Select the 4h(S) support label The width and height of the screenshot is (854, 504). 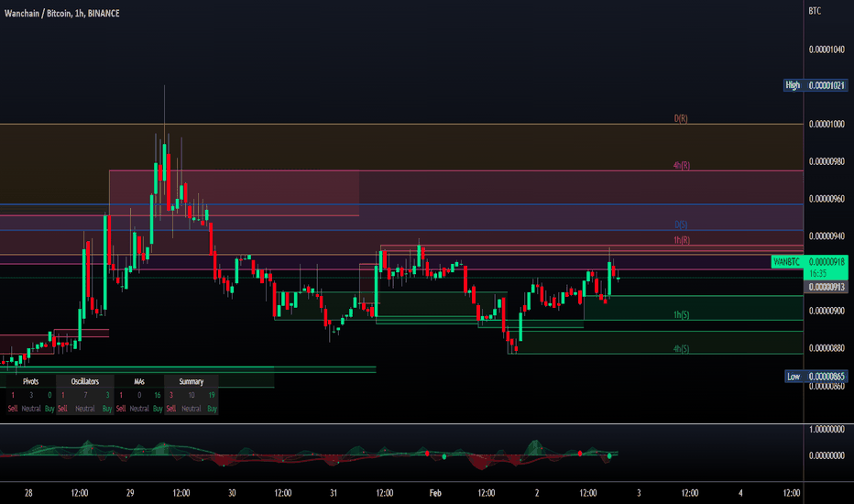(681, 349)
